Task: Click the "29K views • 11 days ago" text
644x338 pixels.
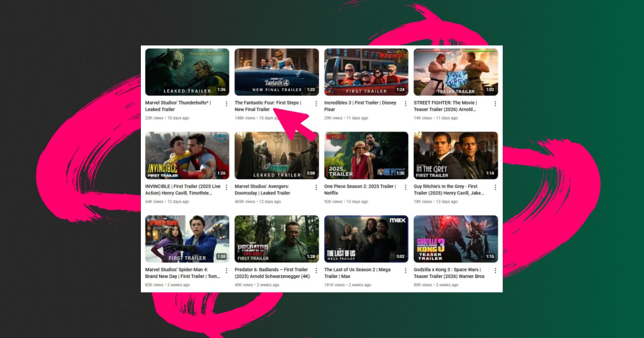Action: point(346,118)
